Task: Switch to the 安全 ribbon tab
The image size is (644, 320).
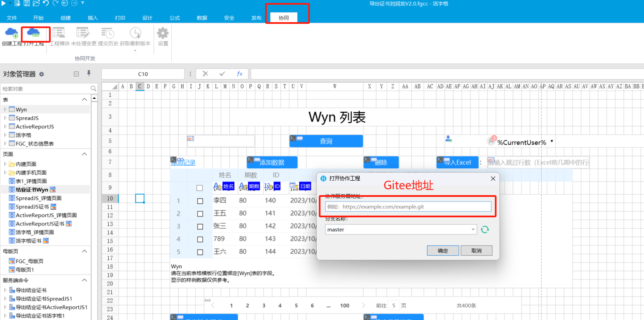Action: pos(229,18)
